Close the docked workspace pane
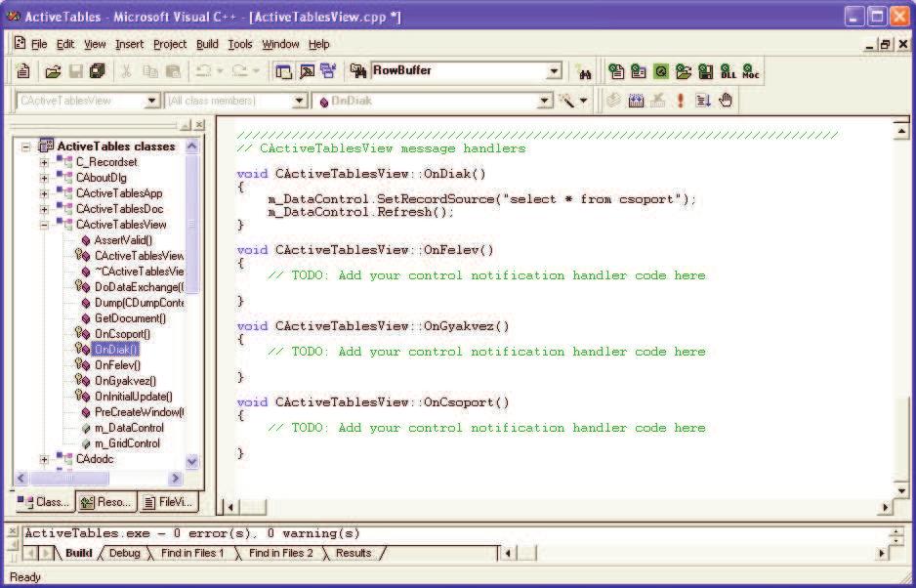Screen dimensions: 916x588 (x=200, y=125)
